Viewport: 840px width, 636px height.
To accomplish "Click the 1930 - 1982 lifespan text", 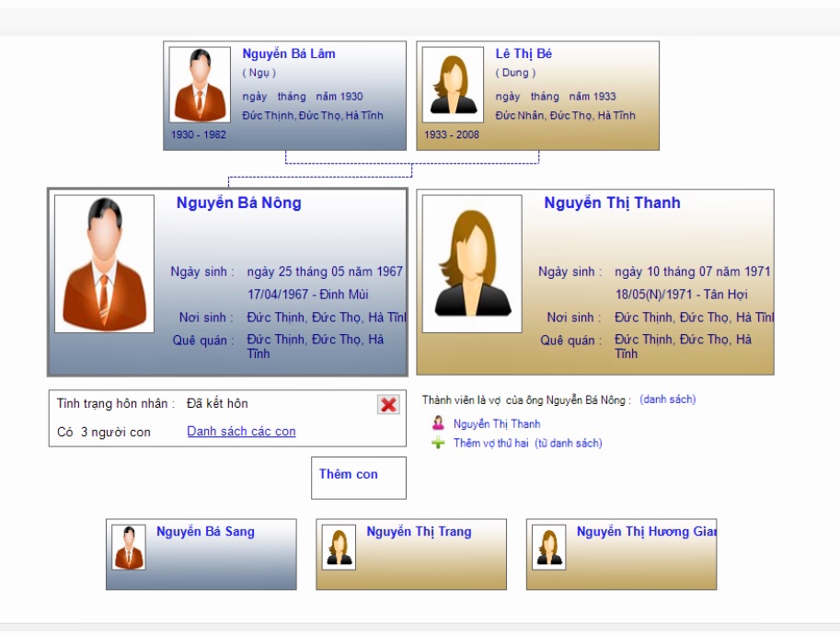I will click(x=198, y=134).
